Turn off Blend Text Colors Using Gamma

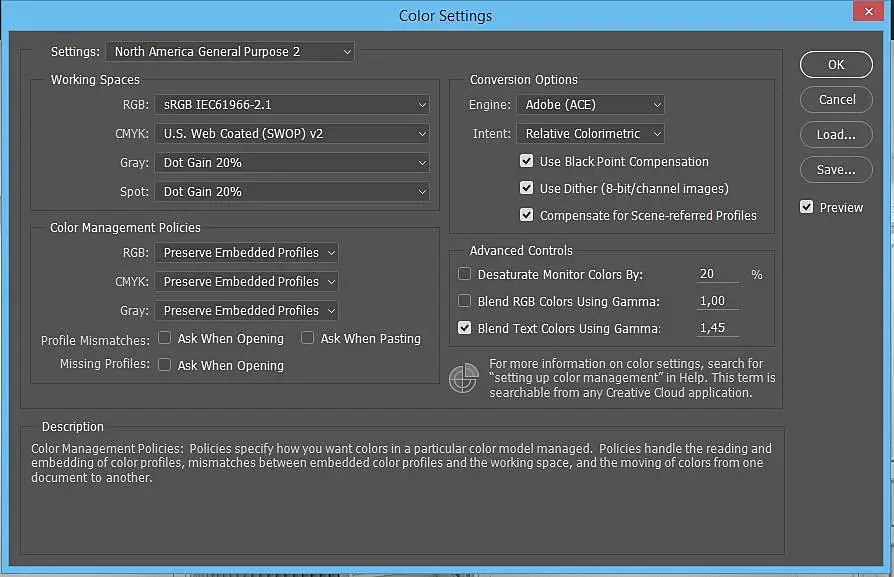click(465, 328)
